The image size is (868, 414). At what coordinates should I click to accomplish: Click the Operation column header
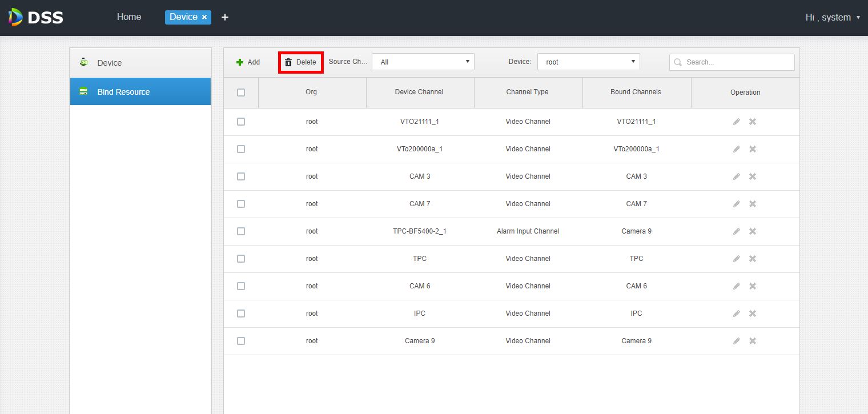pyautogui.click(x=745, y=93)
